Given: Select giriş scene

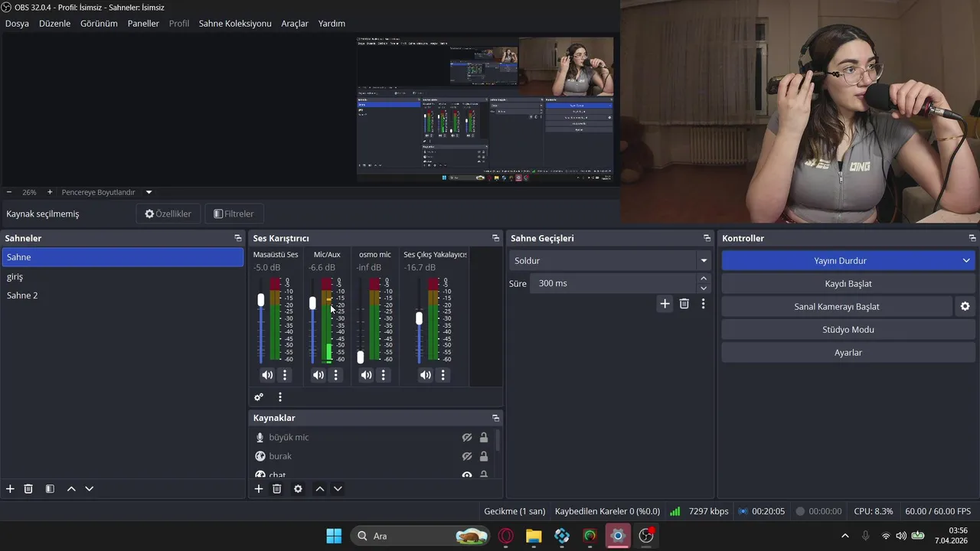Looking at the screenshot, I should click(122, 277).
